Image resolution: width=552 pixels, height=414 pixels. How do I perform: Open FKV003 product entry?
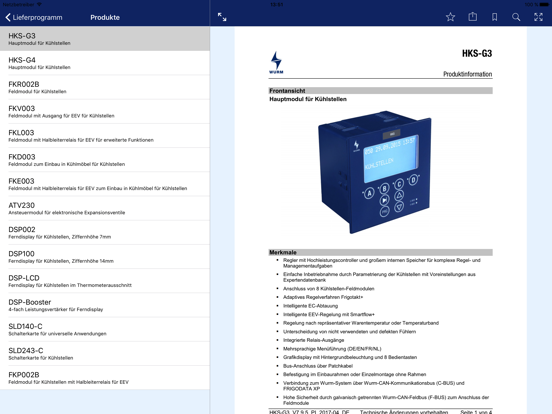pos(105,112)
